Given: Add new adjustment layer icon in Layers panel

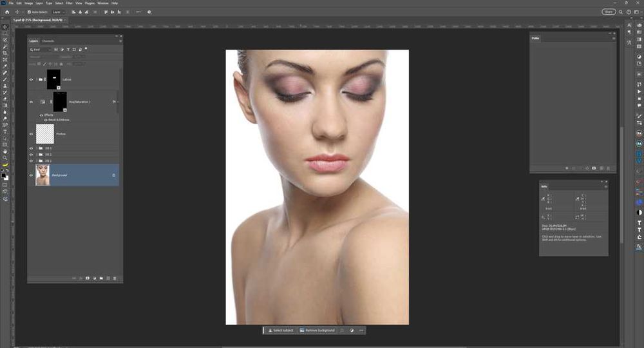Looking at the screenshot, I should tap(95, 278).
